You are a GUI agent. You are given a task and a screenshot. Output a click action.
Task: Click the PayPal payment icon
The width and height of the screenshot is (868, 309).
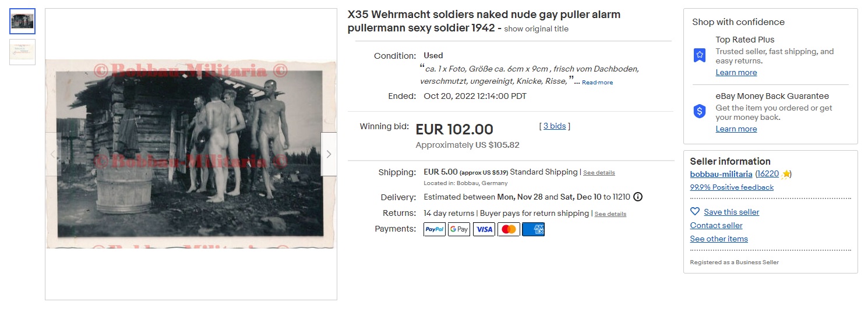click(x=434, y=229)
